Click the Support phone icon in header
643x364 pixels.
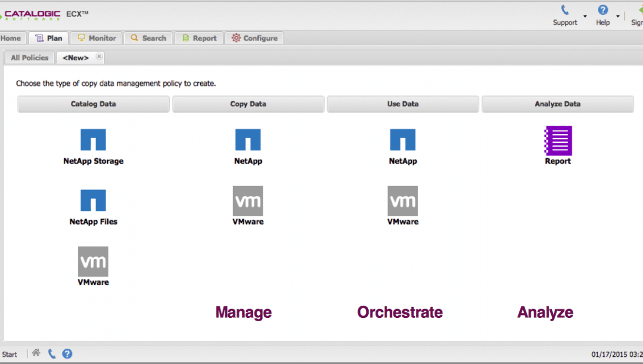click(x=565, y=10)
